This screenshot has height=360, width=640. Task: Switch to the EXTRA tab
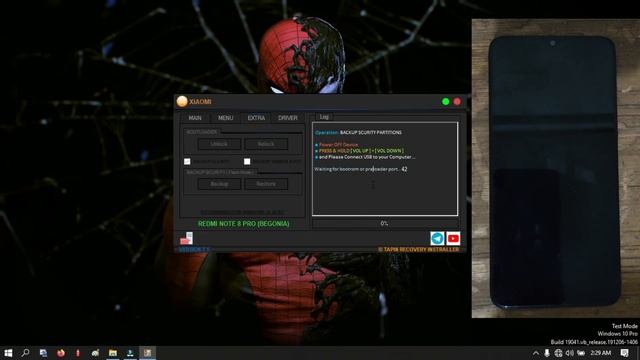pyautogui.click(x=256, y=118)
